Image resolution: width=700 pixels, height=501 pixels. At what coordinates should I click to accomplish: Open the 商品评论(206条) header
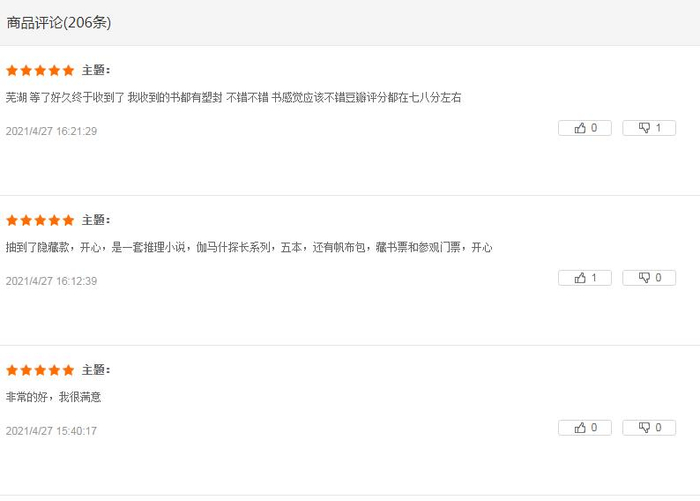coord(58,22)
